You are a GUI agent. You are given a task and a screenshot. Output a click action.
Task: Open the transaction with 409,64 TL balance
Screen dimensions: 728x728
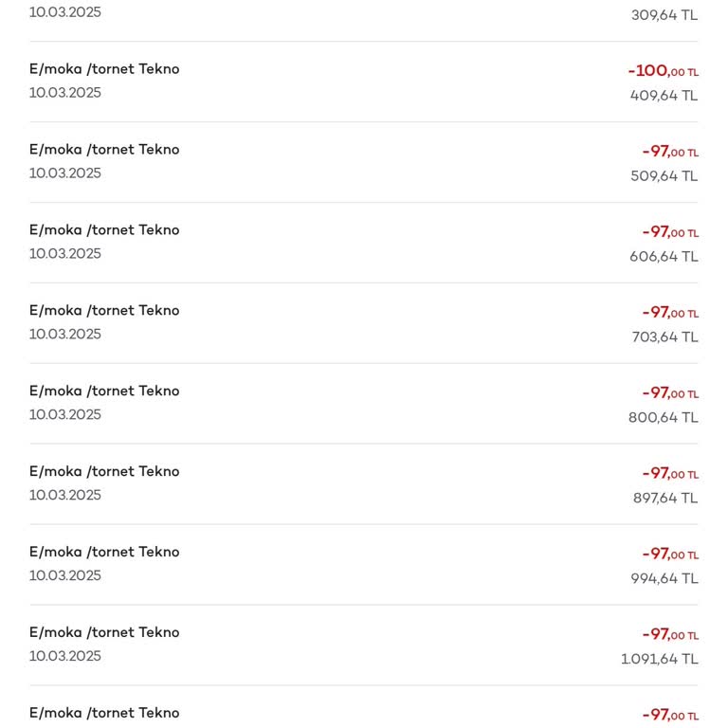coord(364,82)
